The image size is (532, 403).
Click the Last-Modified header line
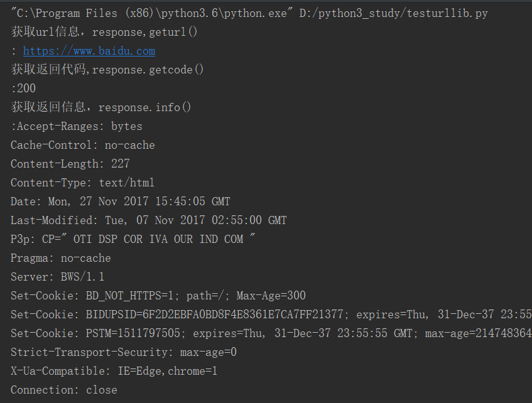(149, 220)
